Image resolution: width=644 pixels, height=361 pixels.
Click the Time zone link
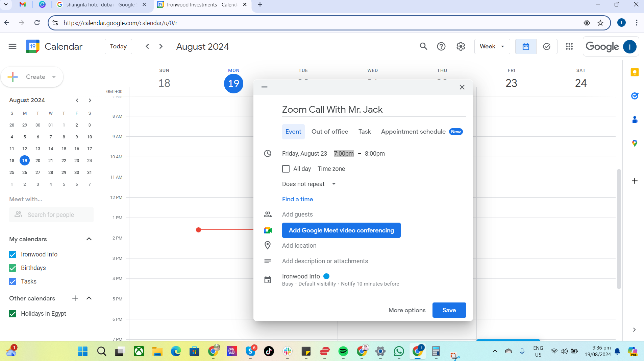tap(331, 169)
